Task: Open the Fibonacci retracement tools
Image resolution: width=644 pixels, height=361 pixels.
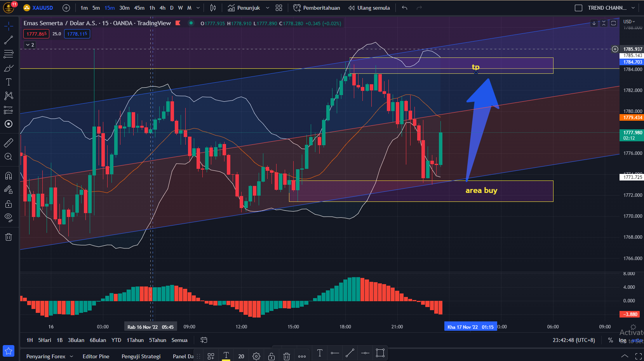Action: click(x=9, y=54)
